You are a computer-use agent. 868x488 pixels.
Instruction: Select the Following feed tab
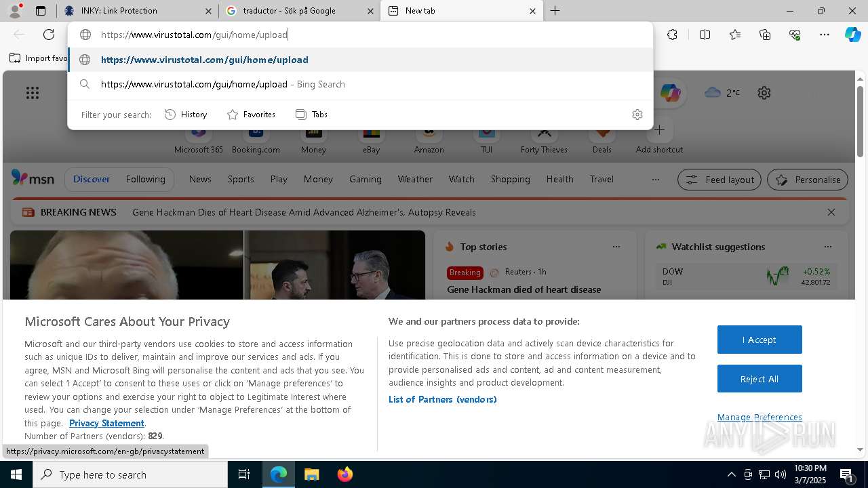tap(146, 180)
